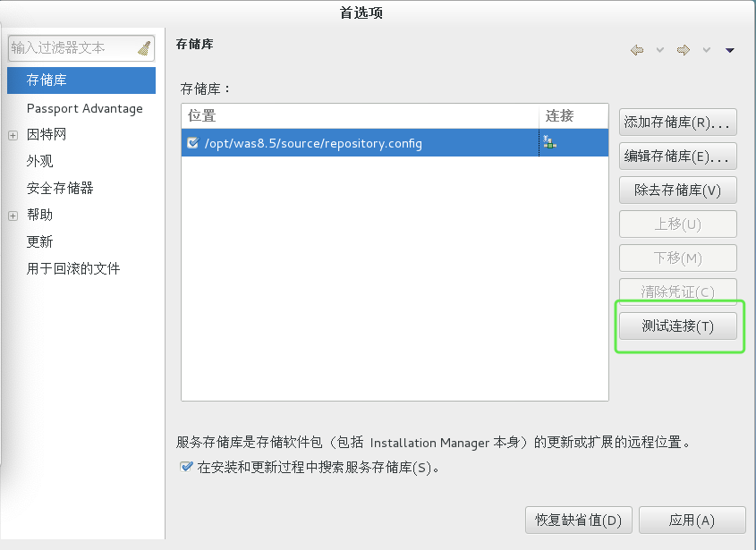Viewport: 756px width, 550px height.
Task: Select the /opt/was8.5/source/repository.config path text
Action: tap(313, 143)
